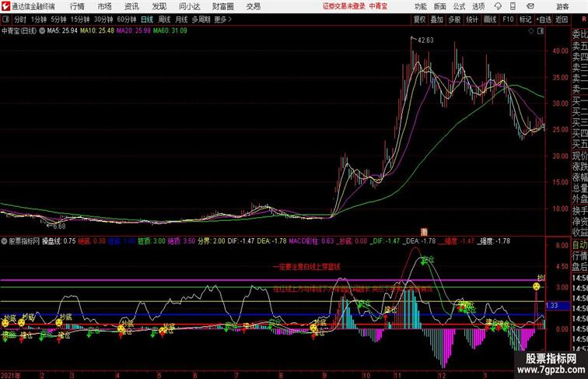Open the headset customer service icon
Image resolution: width=588 pixels, height=379 pixels.
pos(498,6)
